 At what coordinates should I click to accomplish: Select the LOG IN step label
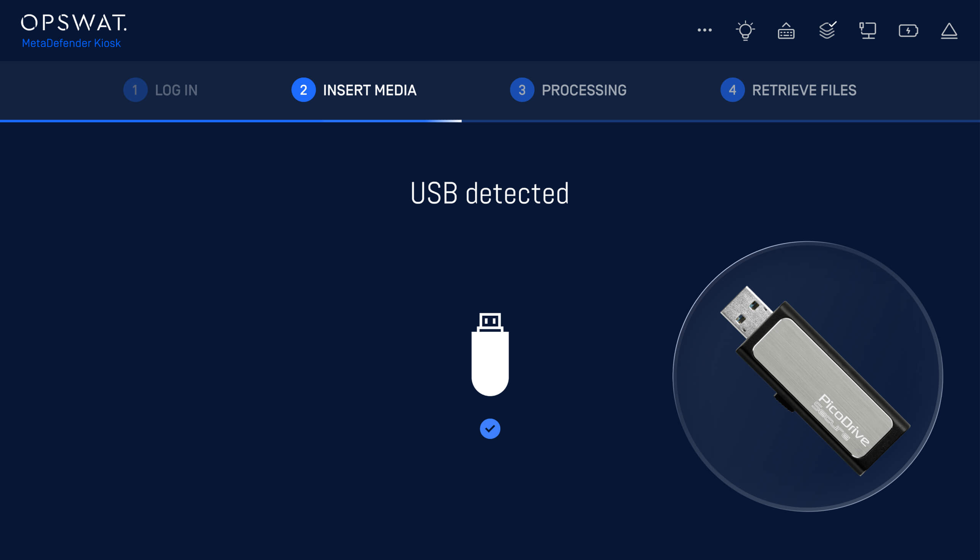point(176,90)
